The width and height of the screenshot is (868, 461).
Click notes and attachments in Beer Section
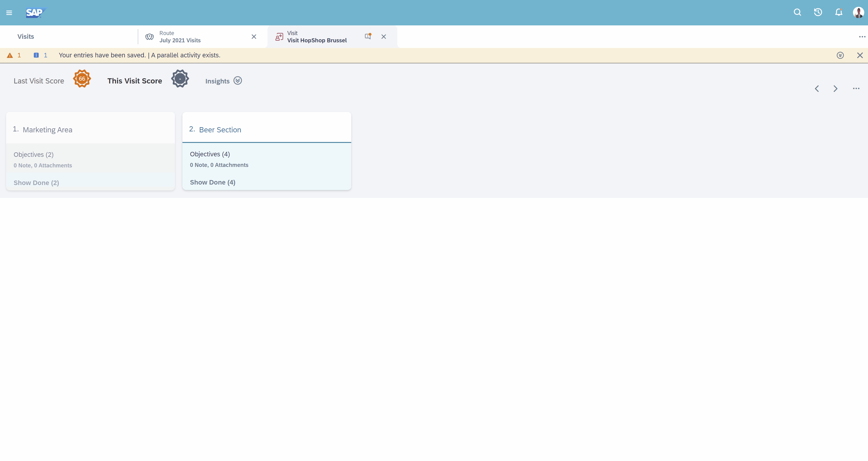coord(219,165)
